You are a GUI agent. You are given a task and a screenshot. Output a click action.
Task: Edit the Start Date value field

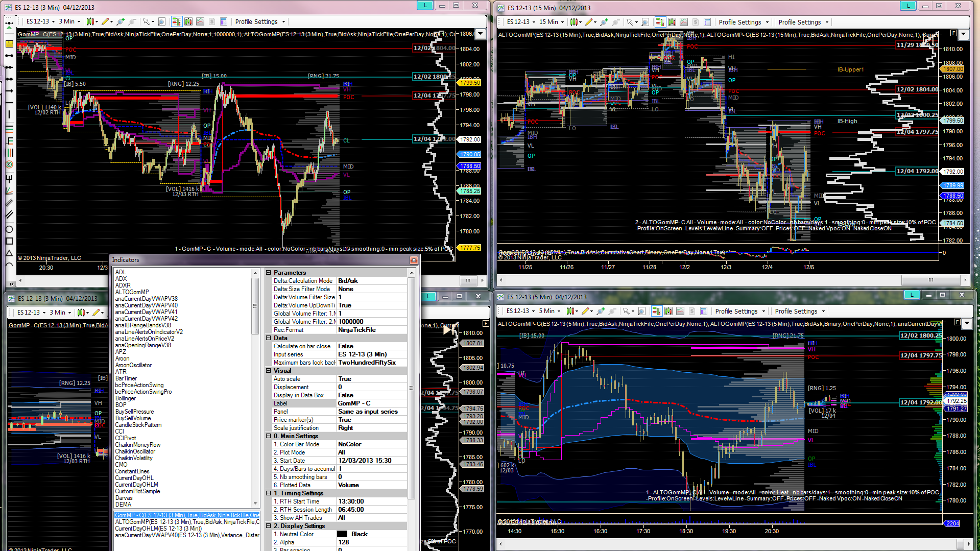[372, 461]
